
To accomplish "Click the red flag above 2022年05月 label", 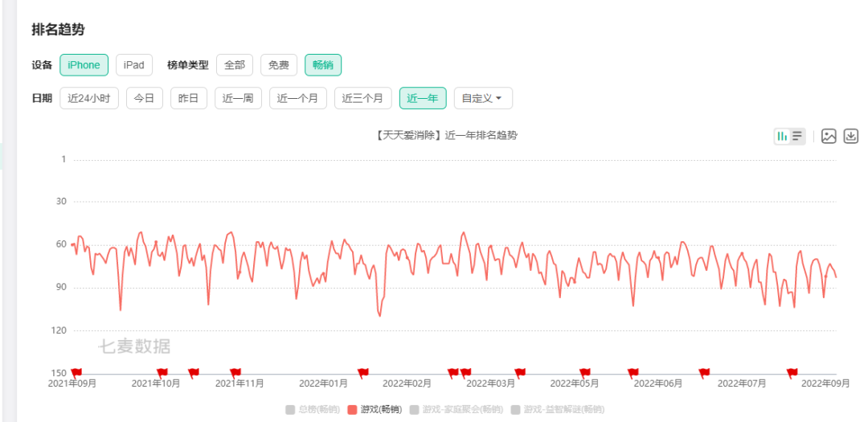I will point(584,373).
